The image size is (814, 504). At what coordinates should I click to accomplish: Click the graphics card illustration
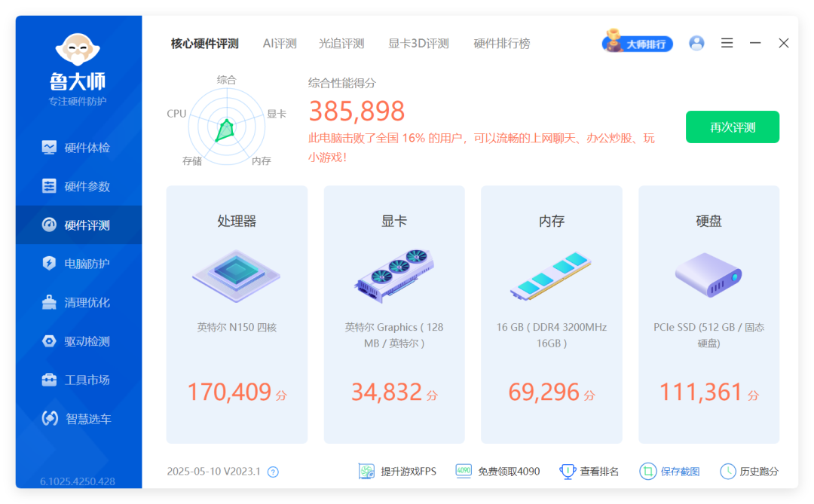394,276
